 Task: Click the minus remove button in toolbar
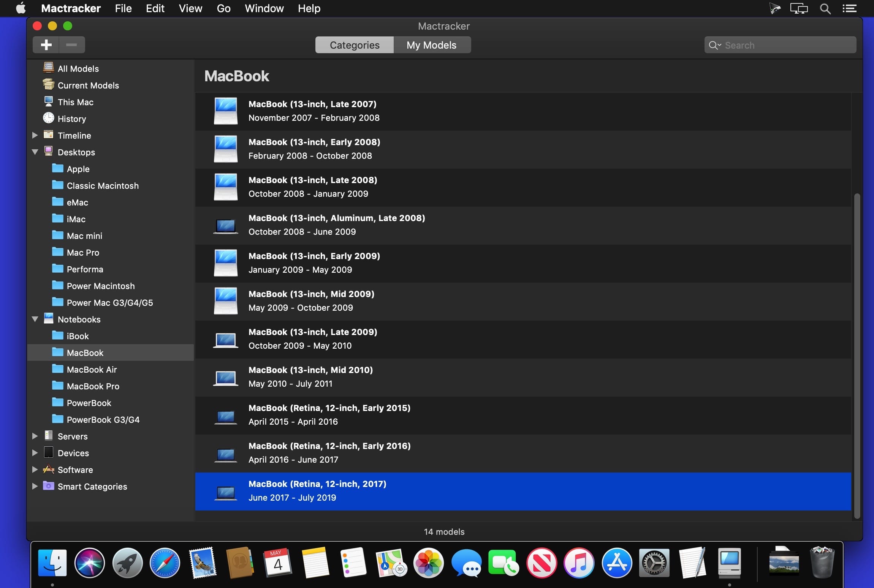point(71,45)
